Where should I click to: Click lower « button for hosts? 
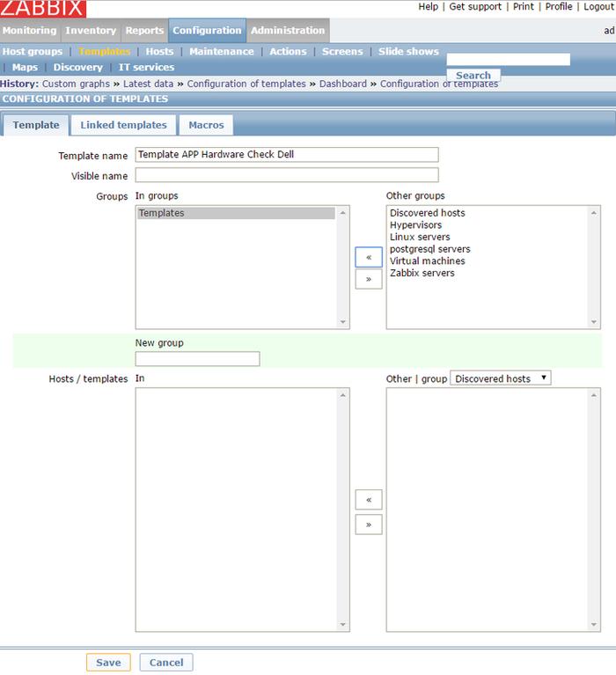click(368, 500)
